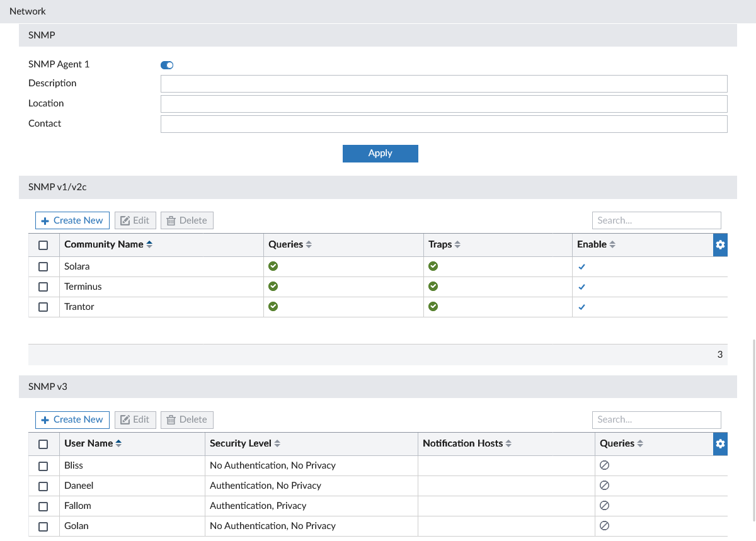Click the disabled Queries icon for Bliss

tap(604, 465)
